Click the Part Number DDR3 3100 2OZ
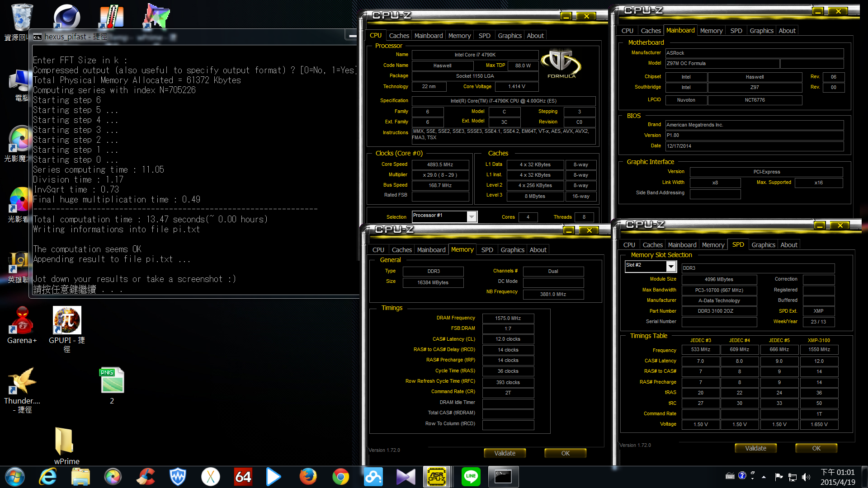This screenshot has height=488, width=868. tap(719, 311)
